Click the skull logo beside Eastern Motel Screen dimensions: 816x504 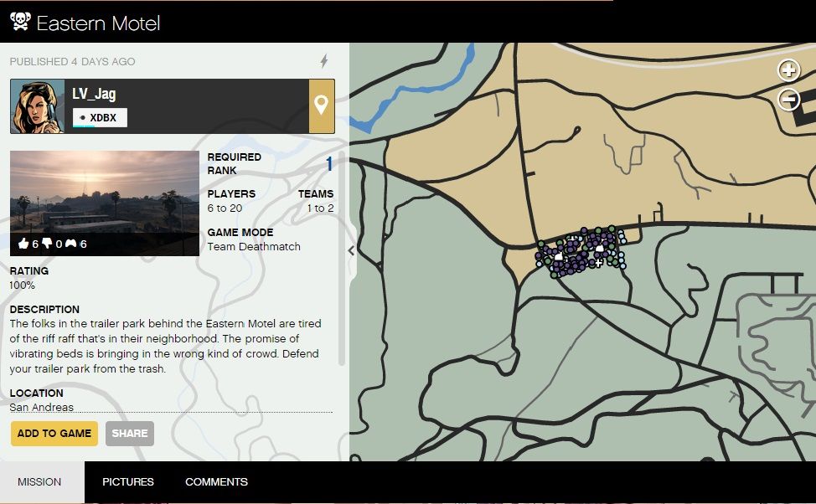19,22
